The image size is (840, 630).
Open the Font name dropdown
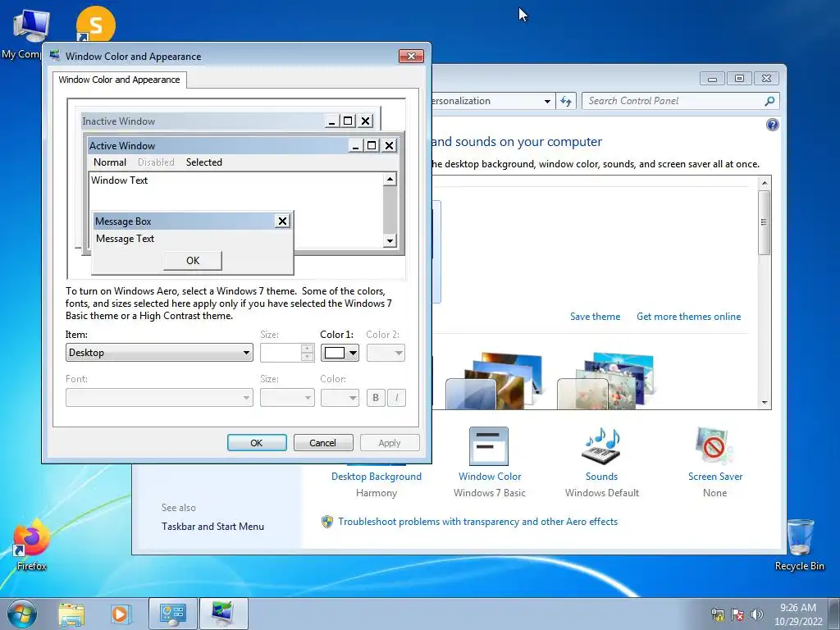point(159,398)
